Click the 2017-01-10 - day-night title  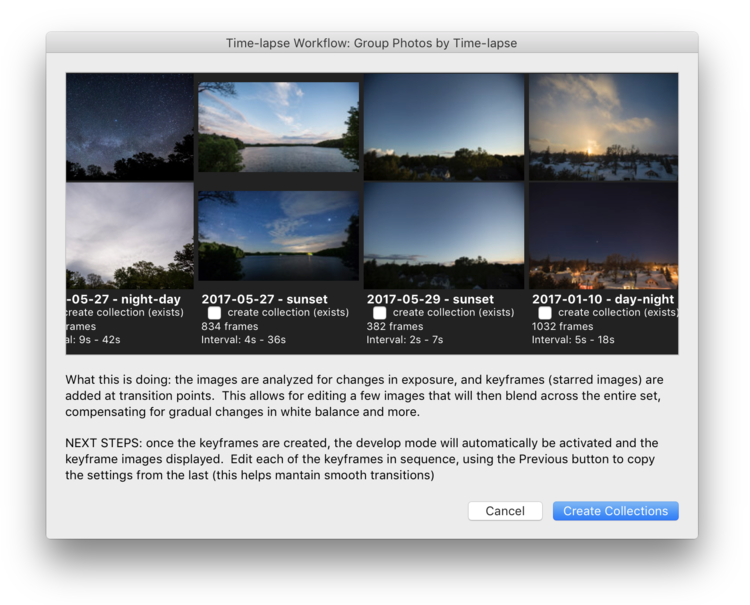tap(602, 299)
